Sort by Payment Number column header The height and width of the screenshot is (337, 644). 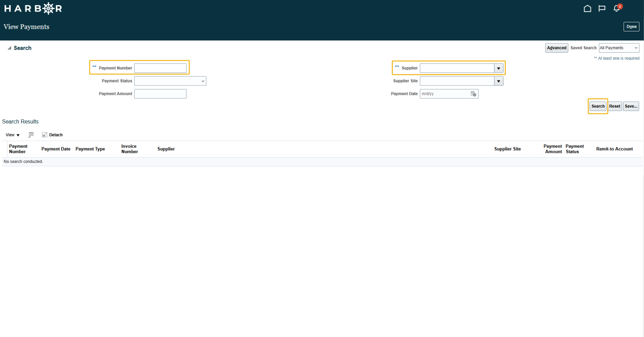(18, 149)
